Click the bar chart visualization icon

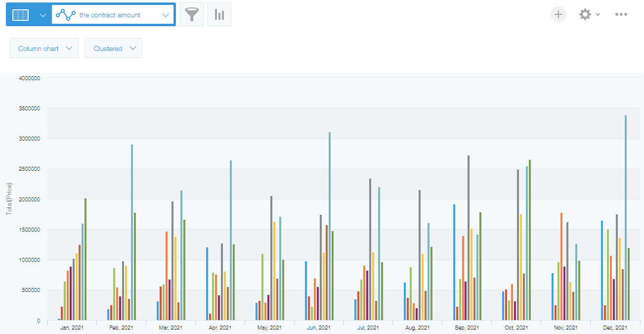219,14
